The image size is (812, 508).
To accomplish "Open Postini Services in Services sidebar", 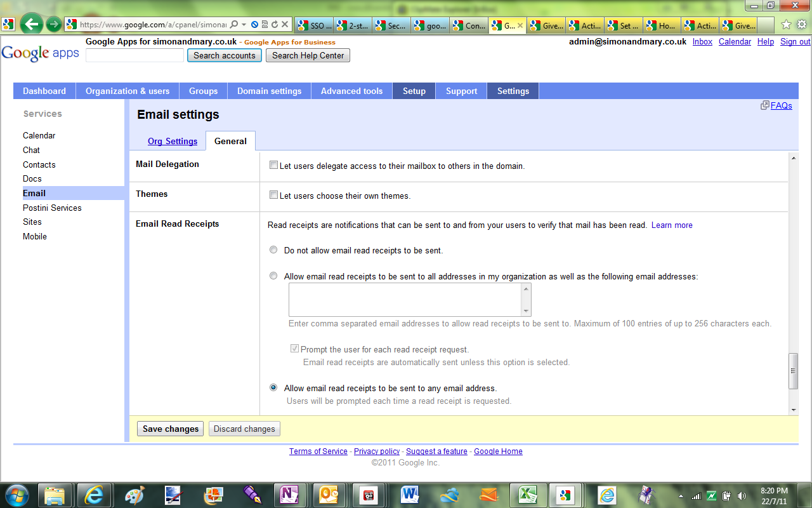I will click(52, 208).
